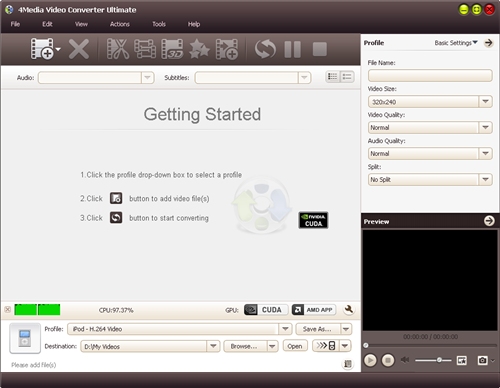
Task: Click the preview time 00:00:00 / 00:00:00
Action: tap(430, 337)
